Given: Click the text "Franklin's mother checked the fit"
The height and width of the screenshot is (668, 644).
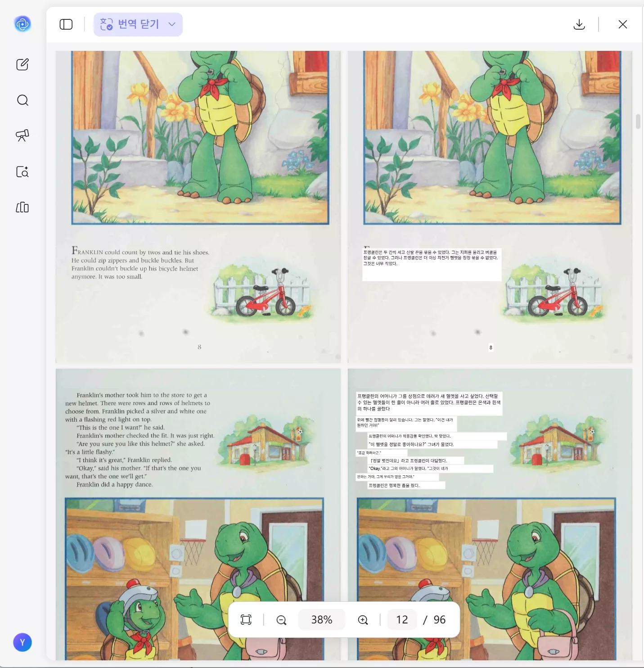Looking at the screenshot, I should 122,436.
